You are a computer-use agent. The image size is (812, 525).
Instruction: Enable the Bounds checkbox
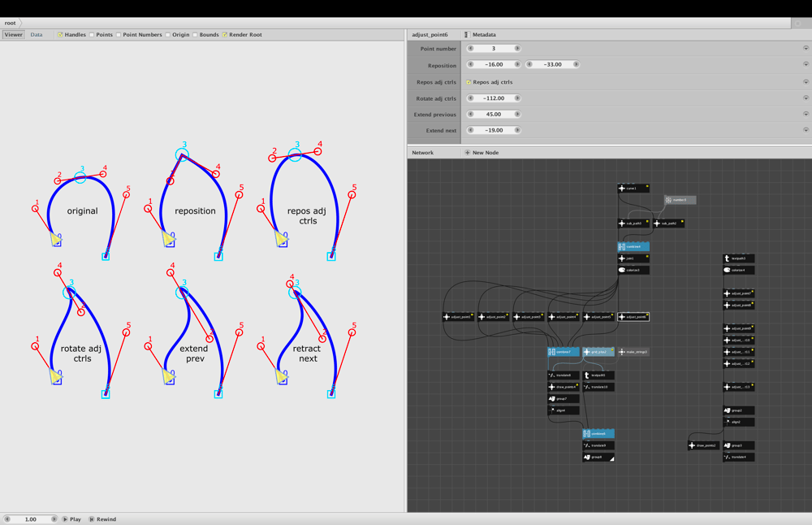point(195,35)
